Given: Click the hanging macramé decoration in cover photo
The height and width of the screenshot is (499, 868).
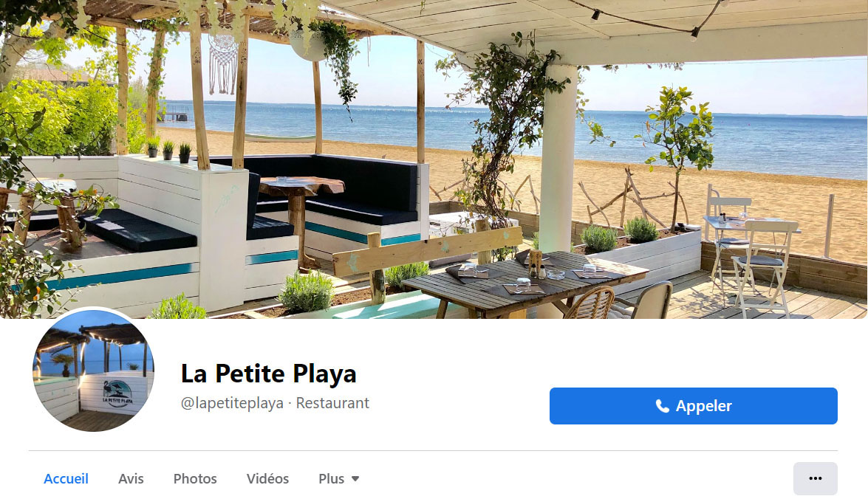Looking at the screenshot, I should (x=222, y=64).
